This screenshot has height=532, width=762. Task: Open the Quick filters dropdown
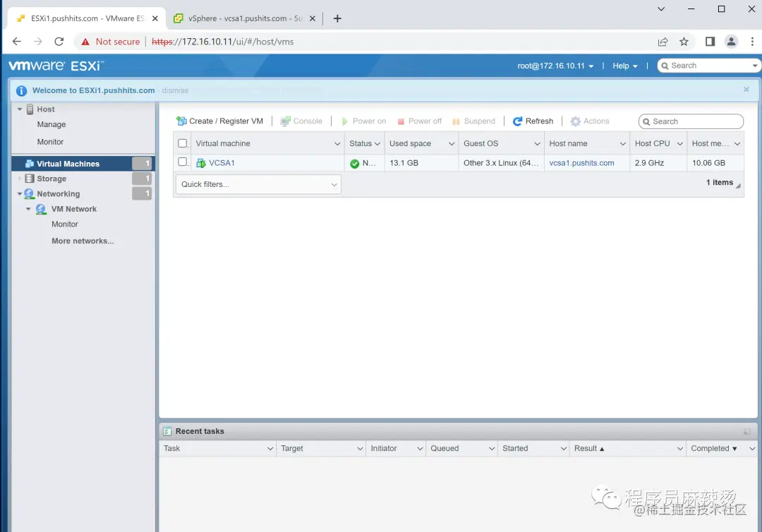258,184
